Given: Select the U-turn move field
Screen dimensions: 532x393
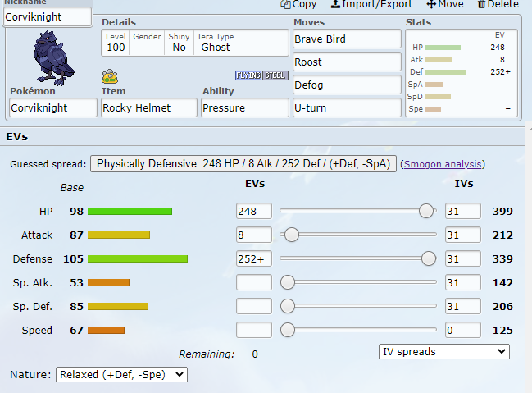Looking at the screenshot, I should coord(347,107).
